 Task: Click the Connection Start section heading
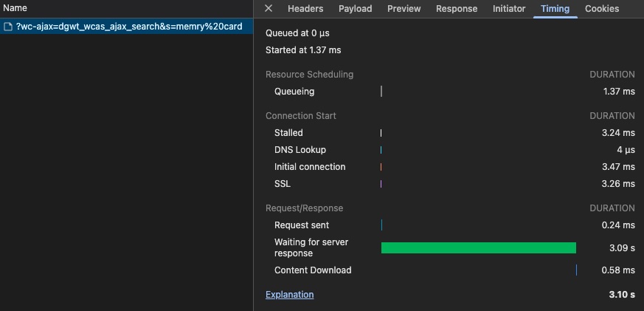pos(301,116)
